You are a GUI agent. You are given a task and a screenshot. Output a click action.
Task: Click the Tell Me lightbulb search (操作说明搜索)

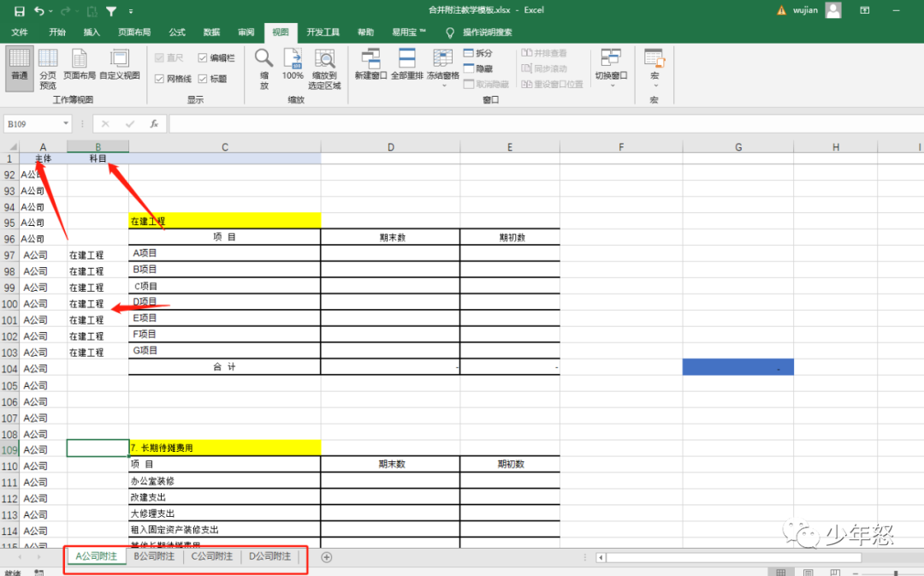[480, 33]
